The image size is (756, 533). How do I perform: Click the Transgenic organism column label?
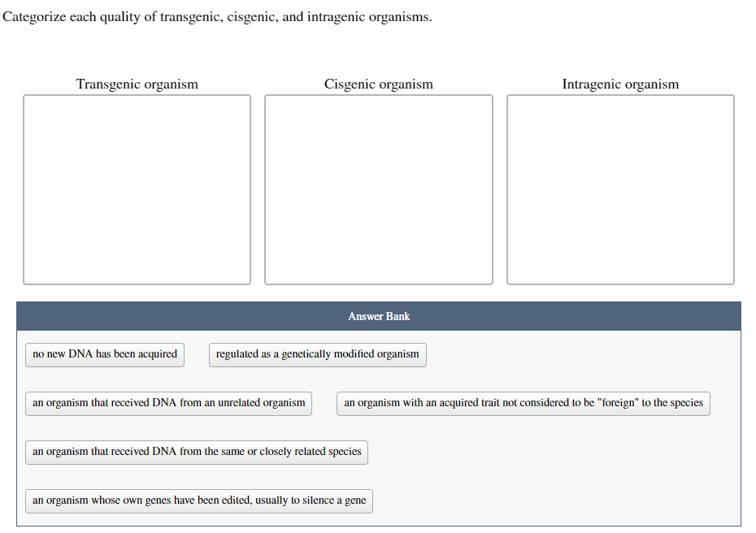(137, 84)
